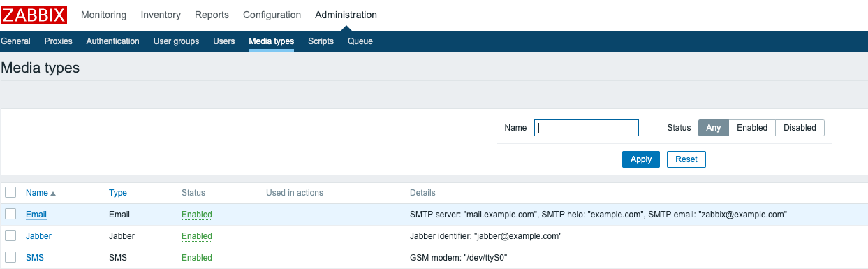Check the Email row checkbox
This screenshot has width=868, height=269.
pos(10,214)
